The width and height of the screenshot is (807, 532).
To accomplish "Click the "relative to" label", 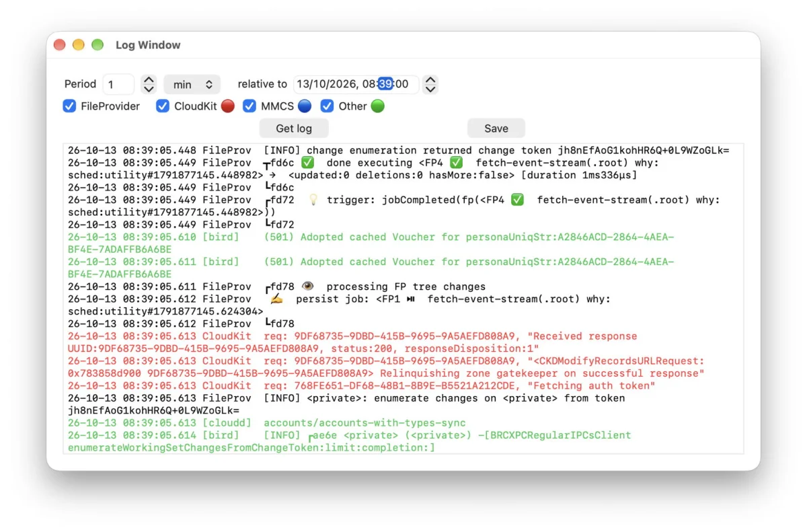I will pyautogui.click(x=262, y=84).
